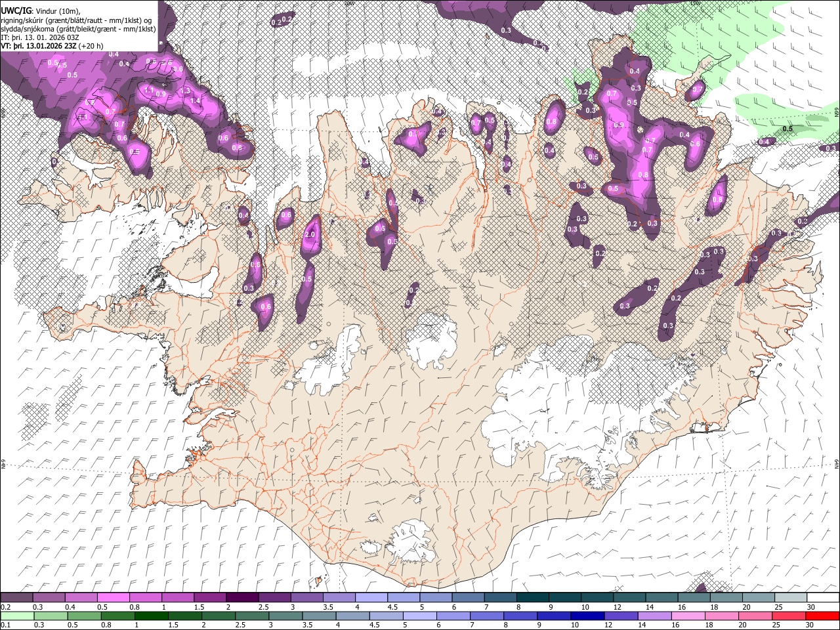Screen dimensions: 840x630
Task: Pick the bright red 30 swatch in lower scale
Action: pos(823,616)
